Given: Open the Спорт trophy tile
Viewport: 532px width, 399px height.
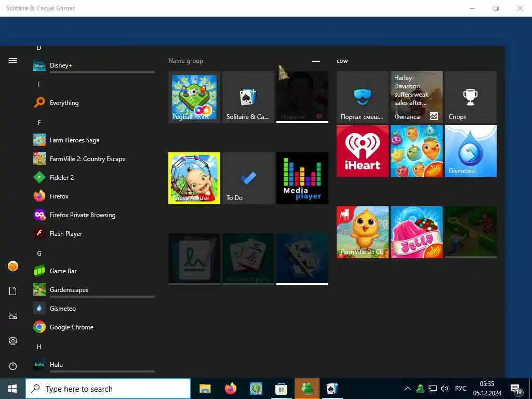Looking at the screenshot, I should 471,97.
